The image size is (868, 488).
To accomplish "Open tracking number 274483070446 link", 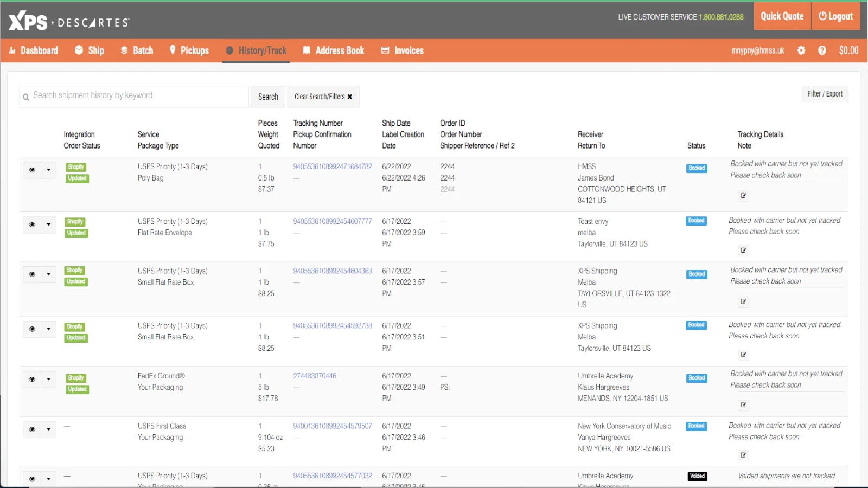I will (x=315, y=376).
